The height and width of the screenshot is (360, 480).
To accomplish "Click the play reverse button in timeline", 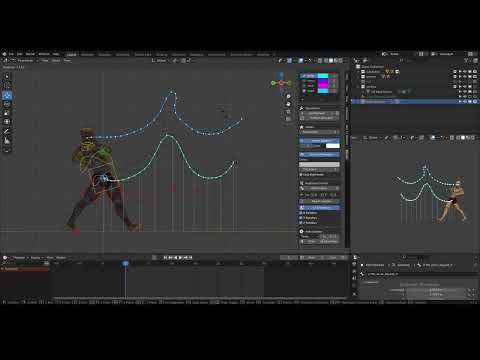I will (x=176, y=258).
